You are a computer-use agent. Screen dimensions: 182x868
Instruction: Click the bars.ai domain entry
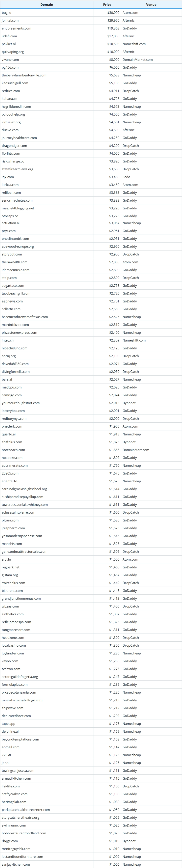(x=7, y=379)
